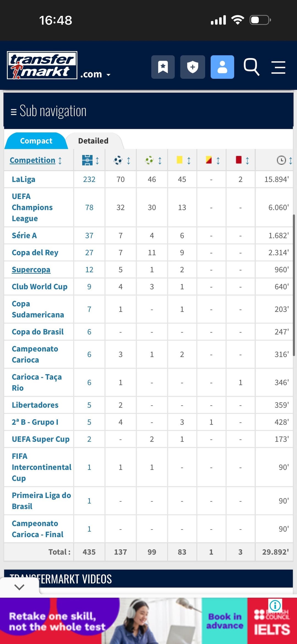Switch to the Detailed tab
The image size is (297, 644).
click(x=93, y=141)
